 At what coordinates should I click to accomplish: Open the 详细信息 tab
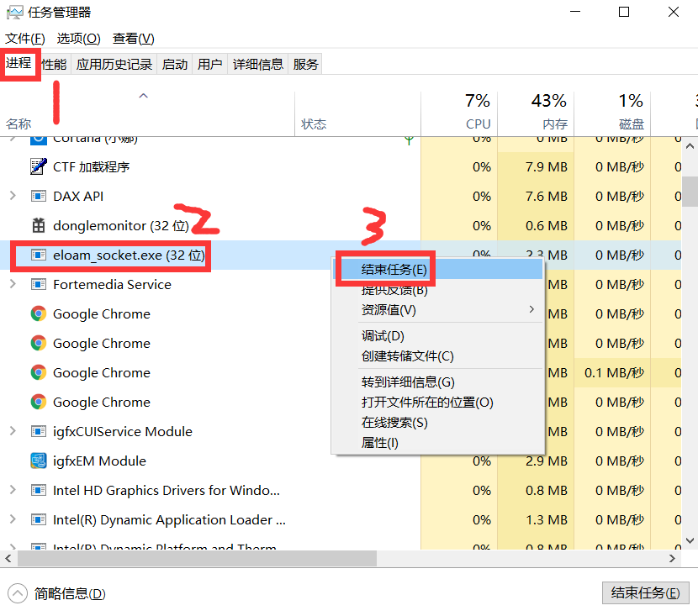click(258, 65)
